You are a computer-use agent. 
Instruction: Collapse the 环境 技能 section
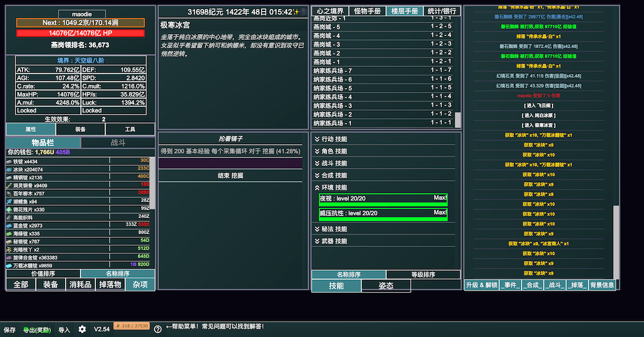(x=331, y=187)
